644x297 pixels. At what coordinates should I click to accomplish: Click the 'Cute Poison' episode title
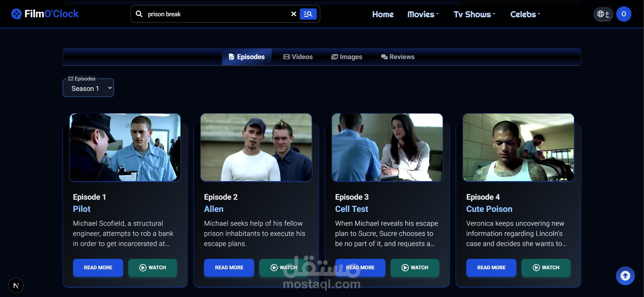click(x=489, y=209)
